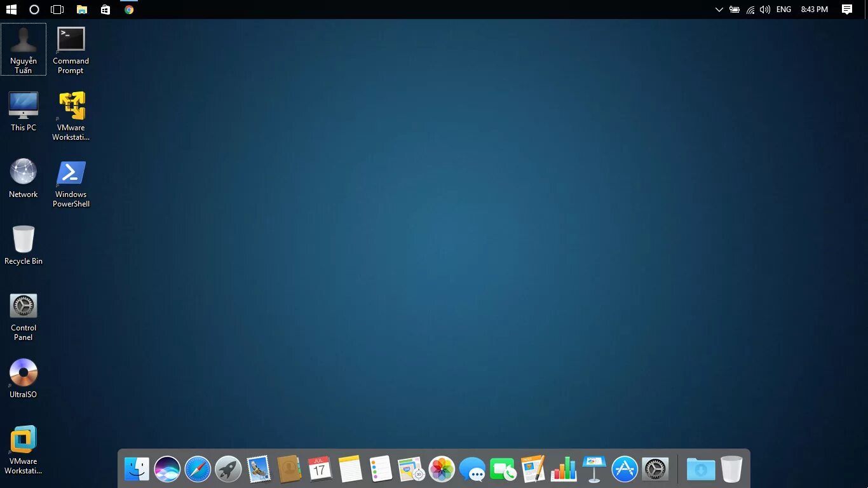Click the battery status tray icon

[735, 10]
